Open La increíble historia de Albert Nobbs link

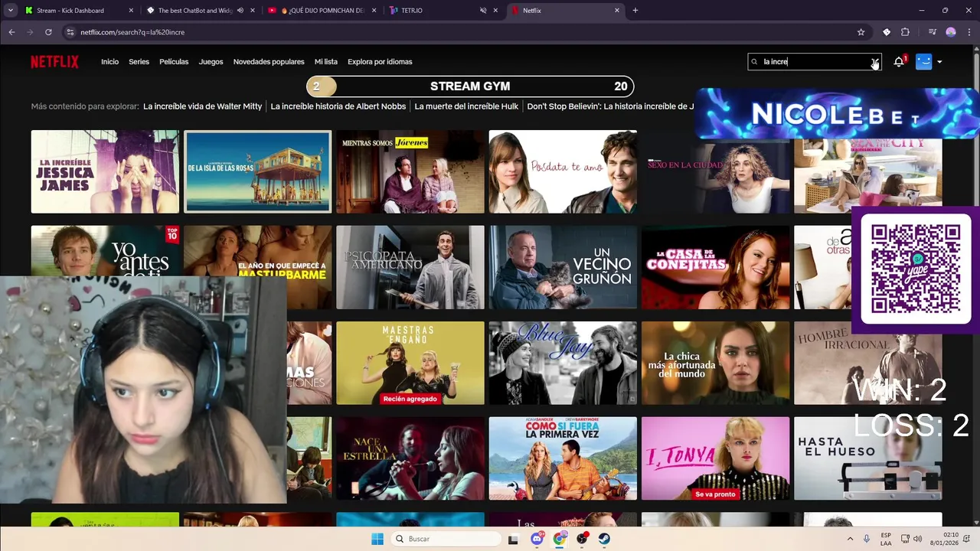click(338, 106)
